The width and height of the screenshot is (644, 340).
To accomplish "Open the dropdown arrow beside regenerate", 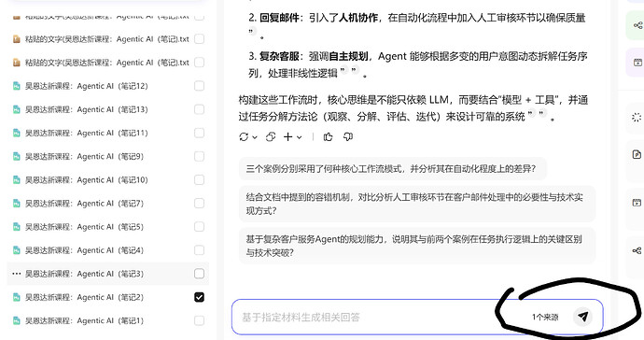I will click(x=255, y=137).
